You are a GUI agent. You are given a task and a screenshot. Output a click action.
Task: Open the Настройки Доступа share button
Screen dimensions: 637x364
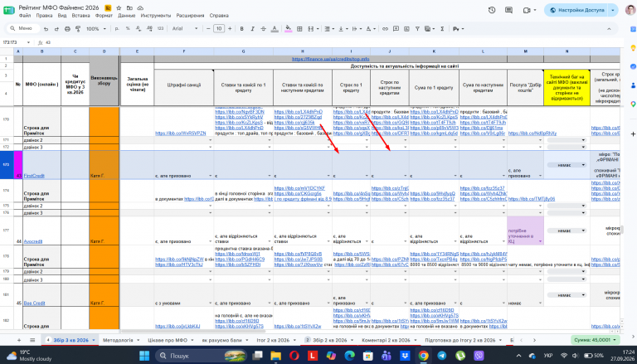coord(577,10)
